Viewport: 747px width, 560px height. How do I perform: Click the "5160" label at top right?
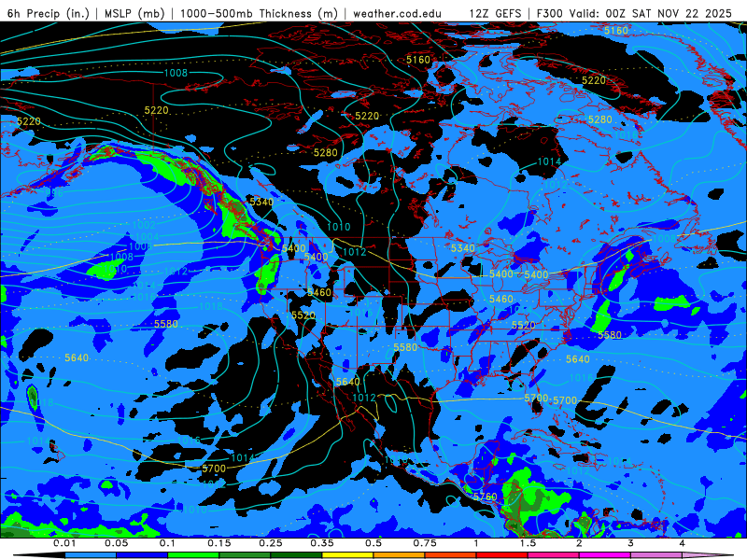point(616,31)
